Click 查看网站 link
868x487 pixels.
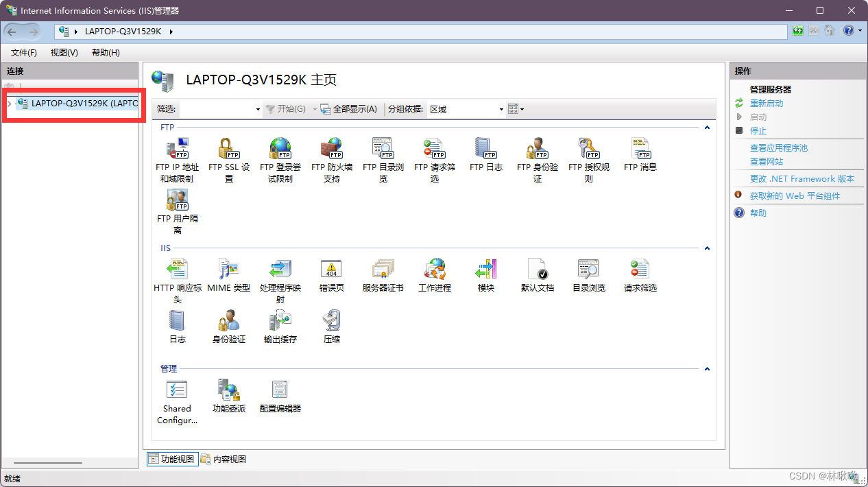click(767, 162)
